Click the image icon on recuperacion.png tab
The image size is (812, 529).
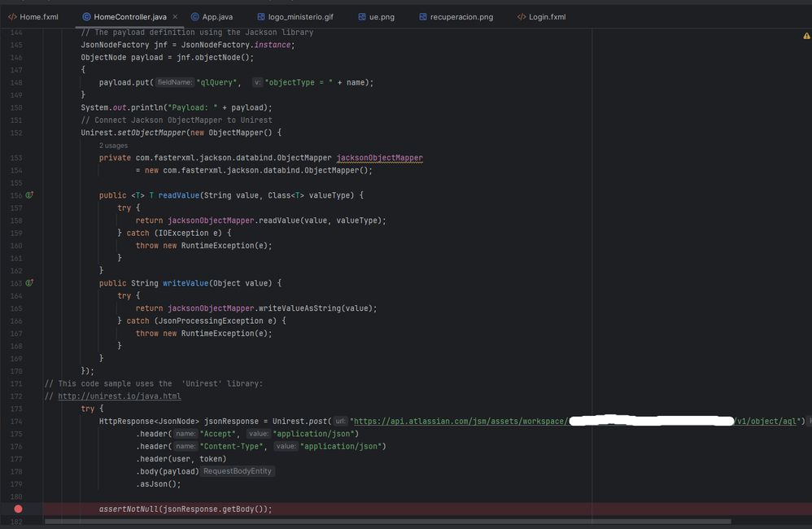tap(423, 17)
